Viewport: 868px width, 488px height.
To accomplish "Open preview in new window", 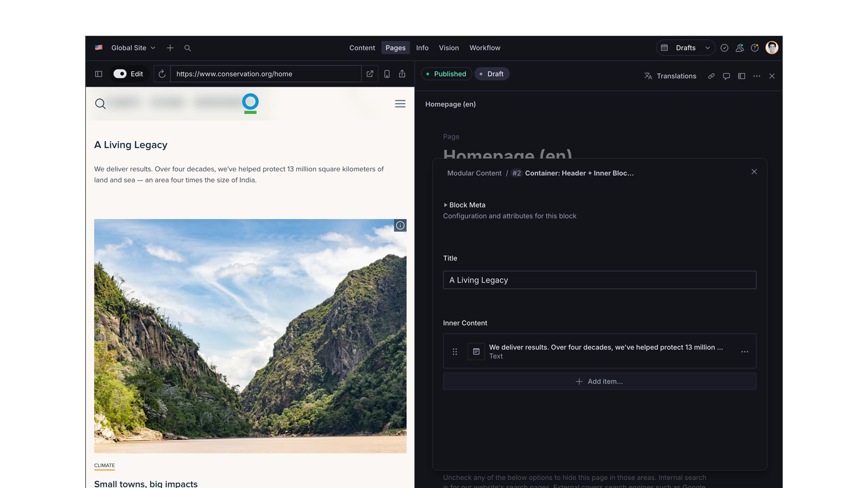I will point(370,74).
